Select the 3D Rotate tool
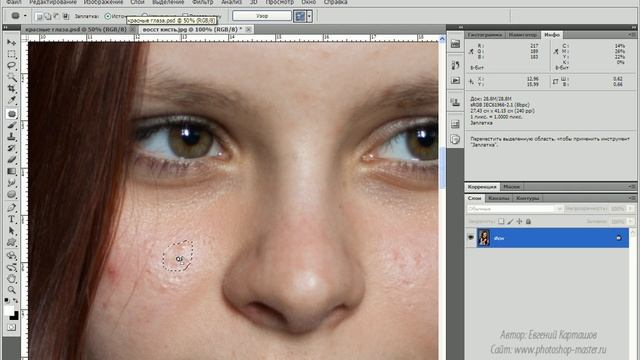 pos(11,256)
